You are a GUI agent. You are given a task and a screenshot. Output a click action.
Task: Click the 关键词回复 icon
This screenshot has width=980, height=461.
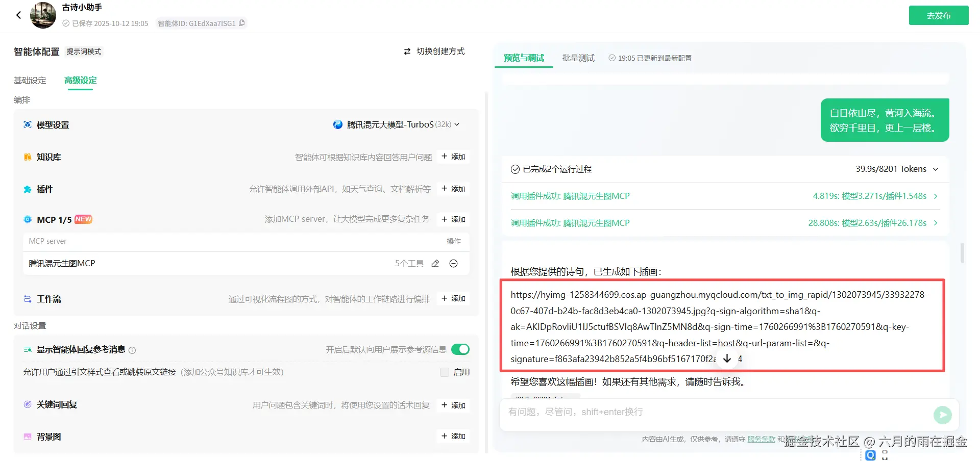click(x=28, y=405)
